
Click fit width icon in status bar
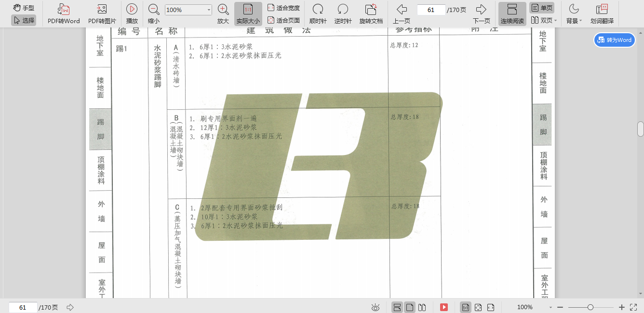[x=491, y=307]
